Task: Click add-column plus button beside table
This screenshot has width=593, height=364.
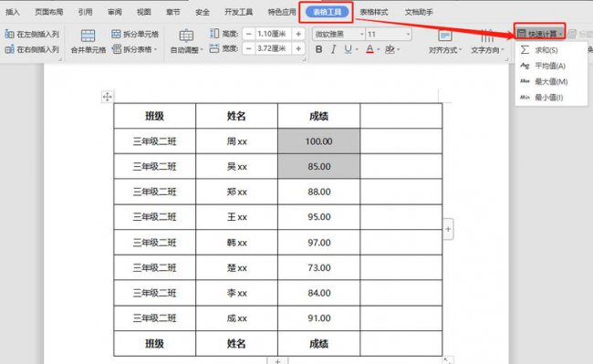Action: pos(448,229)
